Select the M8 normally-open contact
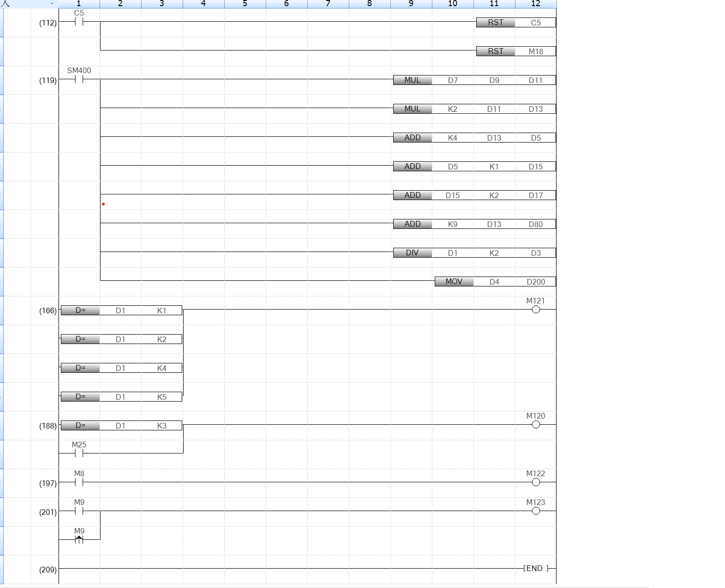 coord(79,482)
